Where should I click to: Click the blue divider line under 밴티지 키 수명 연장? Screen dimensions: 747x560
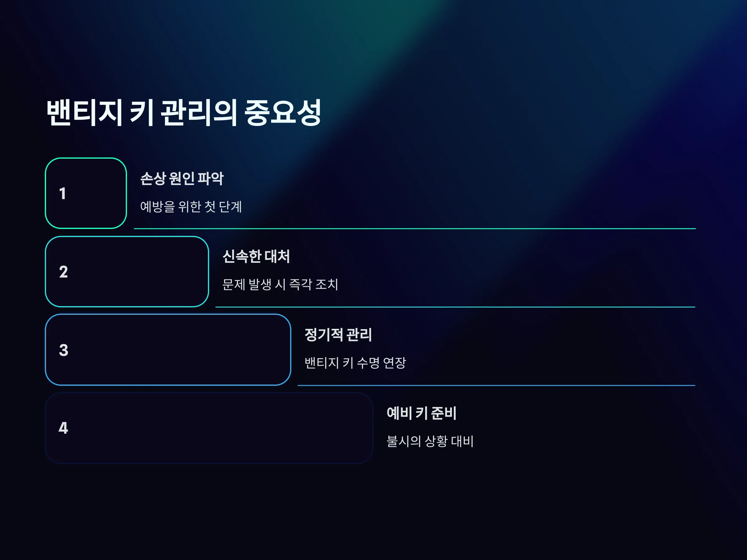(x=496, y=385)
